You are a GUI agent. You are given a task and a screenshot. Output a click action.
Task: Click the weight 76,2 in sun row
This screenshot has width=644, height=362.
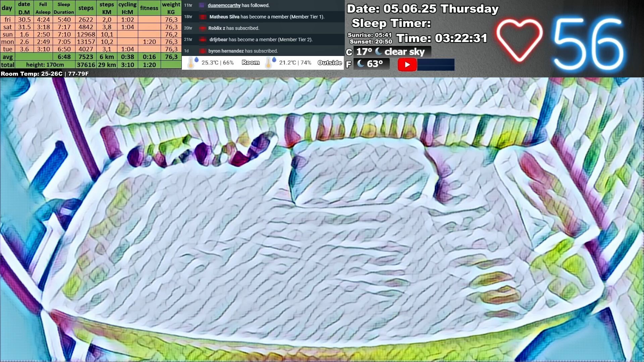pos(171,34)
